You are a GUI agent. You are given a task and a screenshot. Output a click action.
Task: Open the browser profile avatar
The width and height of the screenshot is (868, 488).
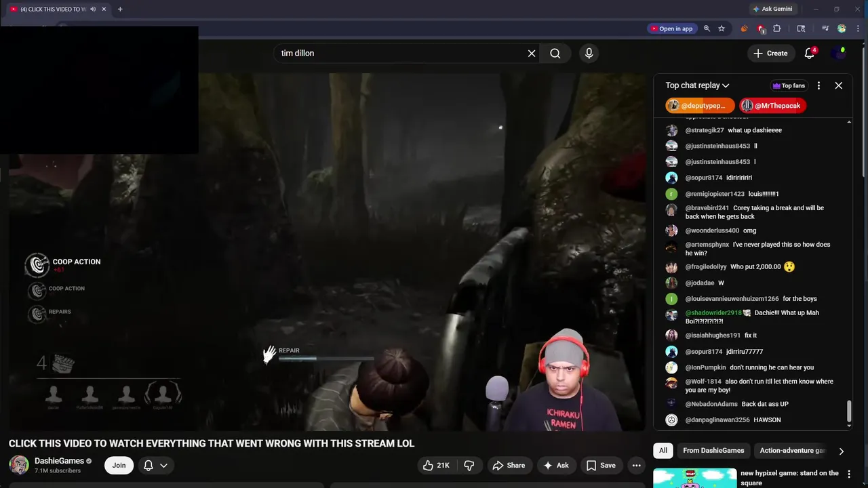(842, 28)
